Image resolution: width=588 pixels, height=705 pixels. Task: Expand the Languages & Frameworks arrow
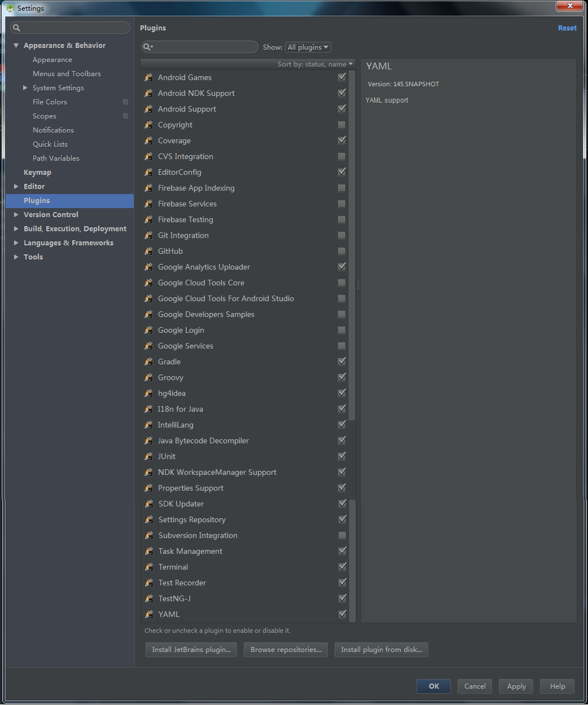coord(16,243)
